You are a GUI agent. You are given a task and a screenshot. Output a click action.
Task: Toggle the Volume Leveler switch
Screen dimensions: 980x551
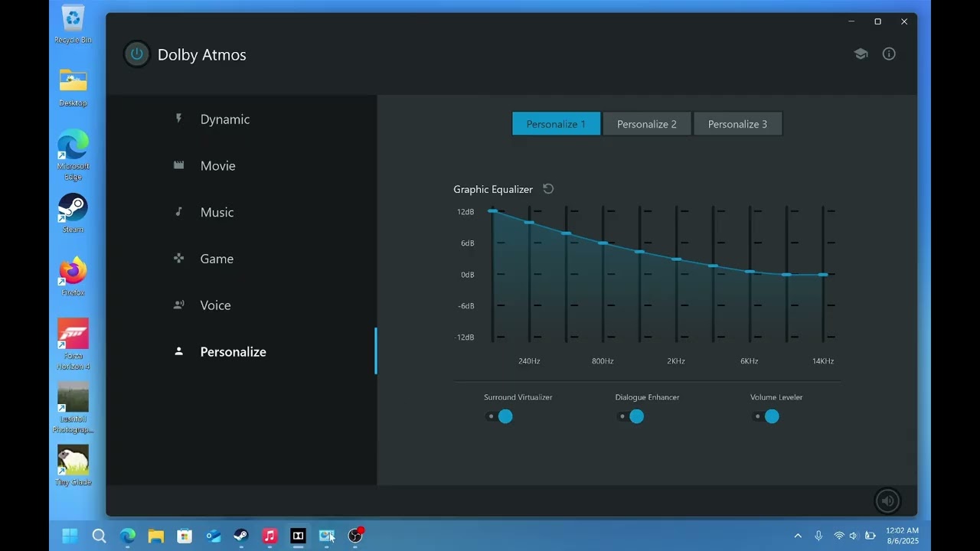click(766, 416)
